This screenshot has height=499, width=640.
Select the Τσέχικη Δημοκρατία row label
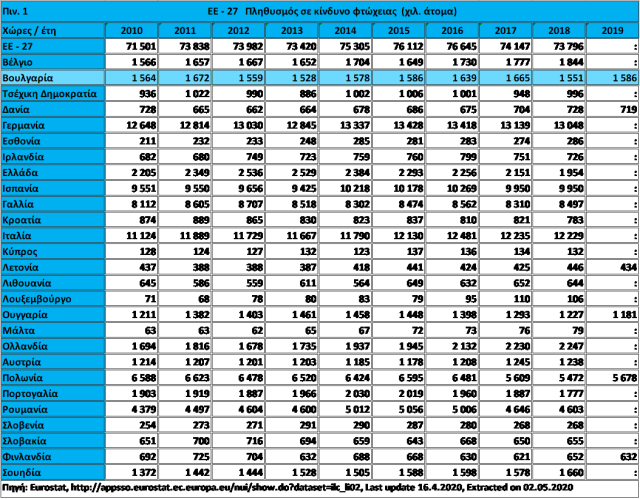[50, 94]
